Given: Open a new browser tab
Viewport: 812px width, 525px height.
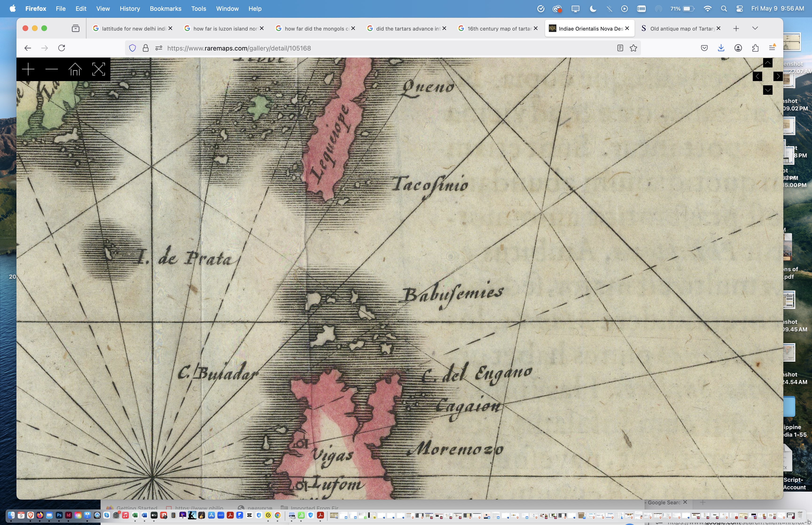Looking at the screenshot, I should [736, 28].
